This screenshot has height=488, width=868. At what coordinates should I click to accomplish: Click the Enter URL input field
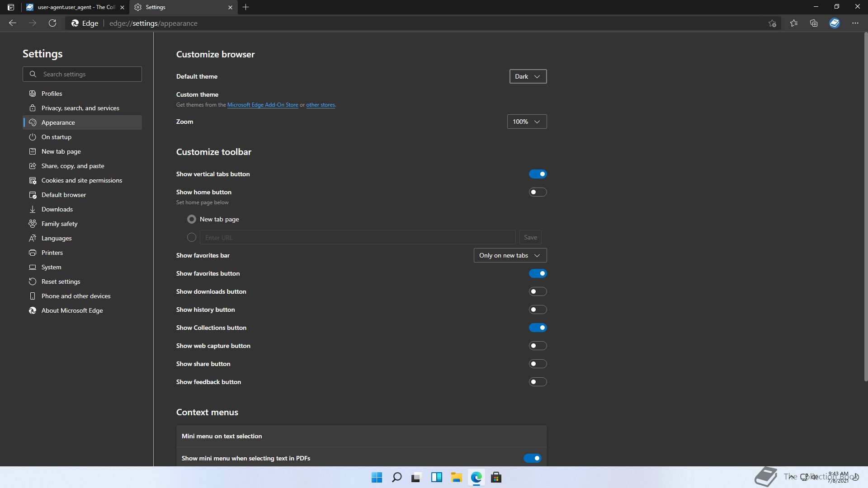[358, 237]
